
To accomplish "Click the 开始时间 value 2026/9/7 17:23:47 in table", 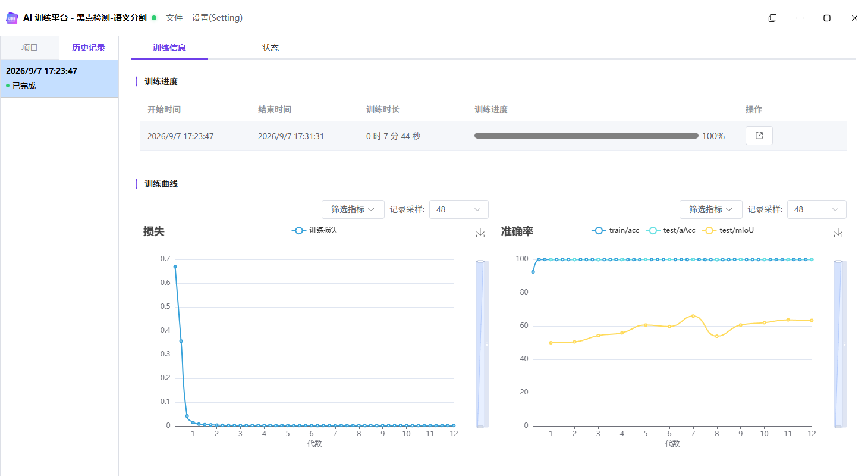I will click(x=181, y=136).
